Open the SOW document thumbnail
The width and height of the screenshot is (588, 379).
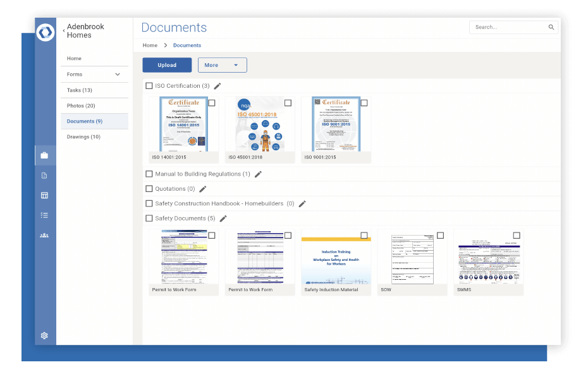coord(412,257)
